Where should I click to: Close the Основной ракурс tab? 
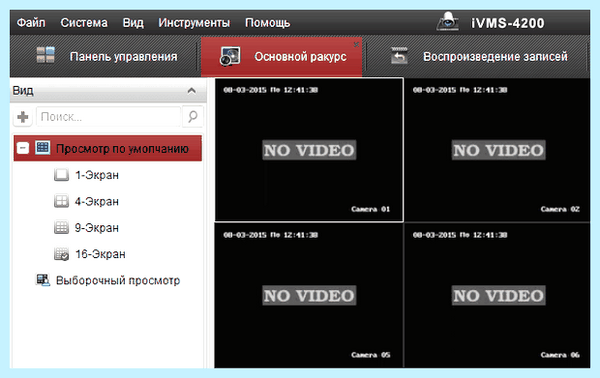(x=356, y=44)
